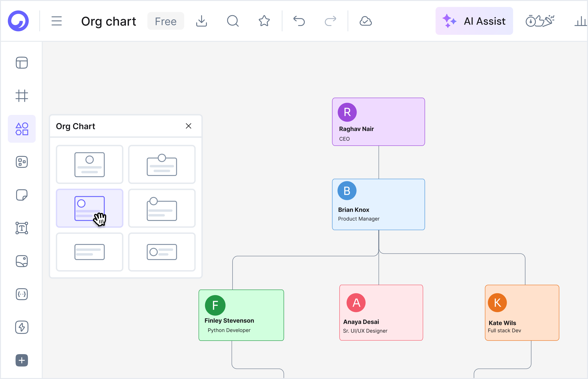This screenshot has width=588, height=379.
Task: Click the "Python Developer" role text
Action: click(229, 330)
